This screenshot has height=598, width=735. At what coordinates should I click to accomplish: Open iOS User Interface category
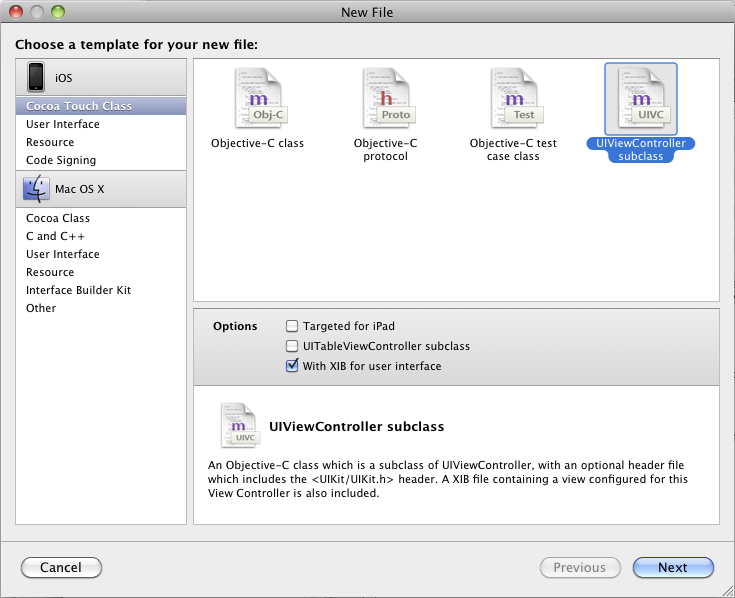[101, 124]
